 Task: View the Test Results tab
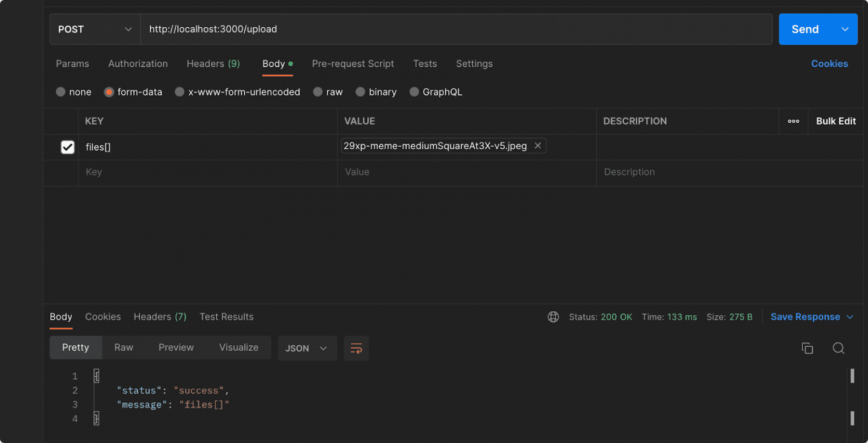[227, 317]
